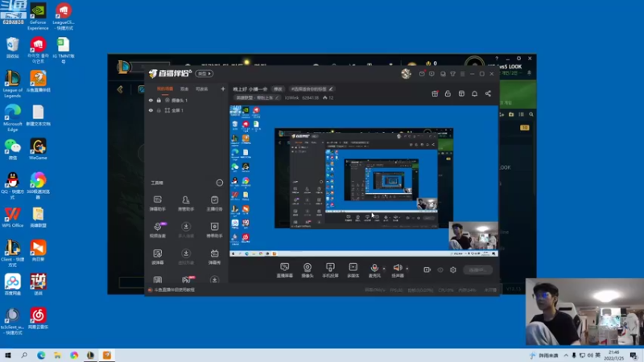Select the 全屏 1 source row
The height and width of the screenshot is (362, 644).
[187, 110]
